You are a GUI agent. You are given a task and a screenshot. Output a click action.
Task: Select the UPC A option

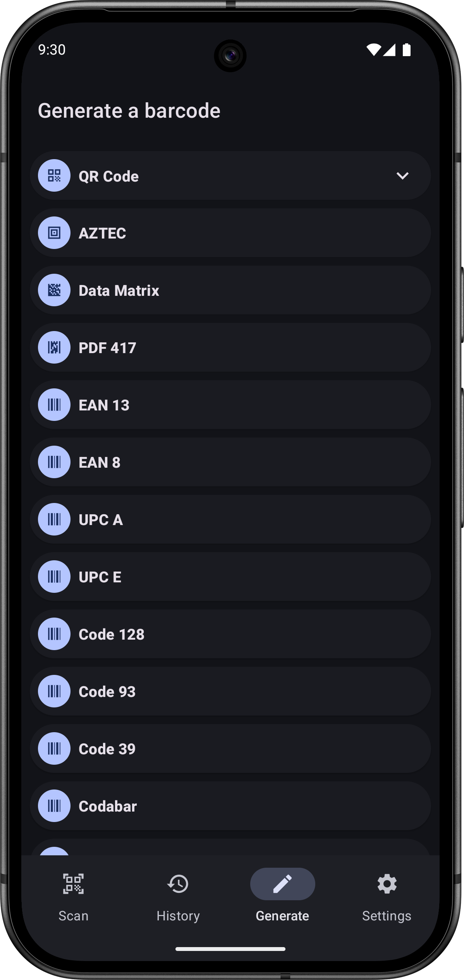click(x=230, y=520)
